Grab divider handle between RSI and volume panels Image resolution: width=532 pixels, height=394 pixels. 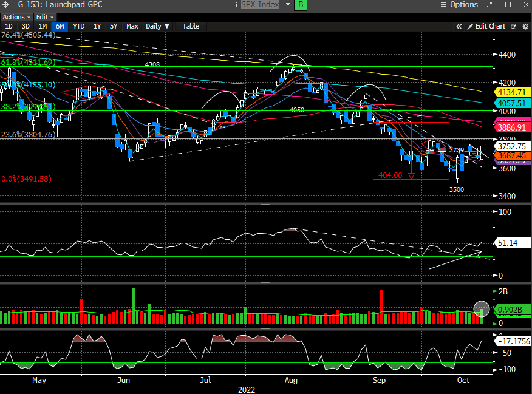point(265,283)
